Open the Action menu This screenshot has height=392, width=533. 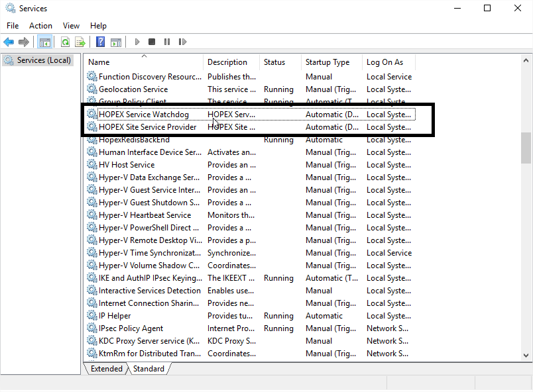(x=40, y=26)
